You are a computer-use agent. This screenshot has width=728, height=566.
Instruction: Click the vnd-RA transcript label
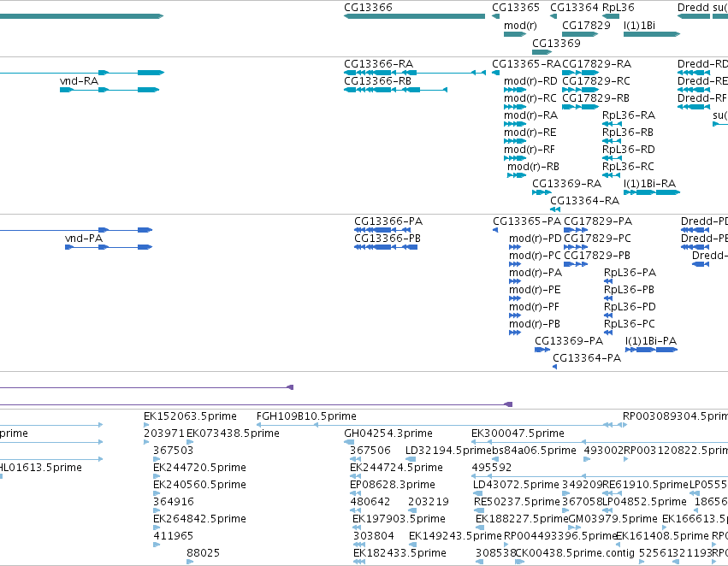coord(80,81)
